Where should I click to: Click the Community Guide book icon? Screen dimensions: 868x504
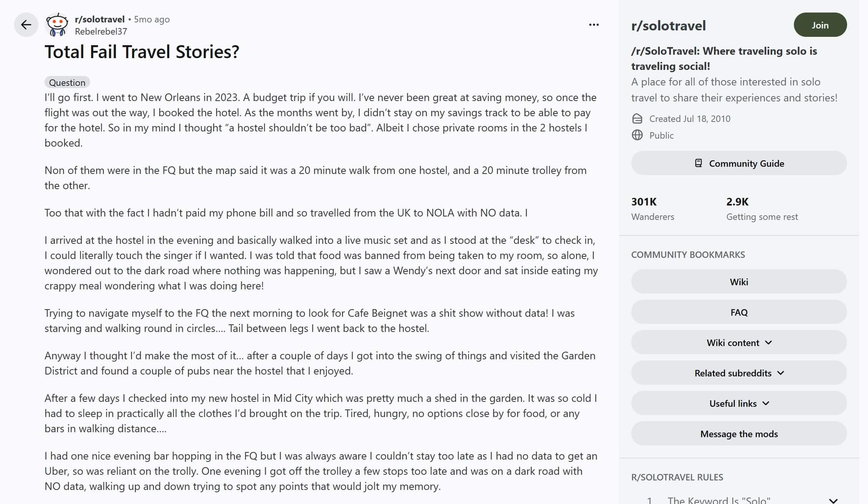pos(698,163)
